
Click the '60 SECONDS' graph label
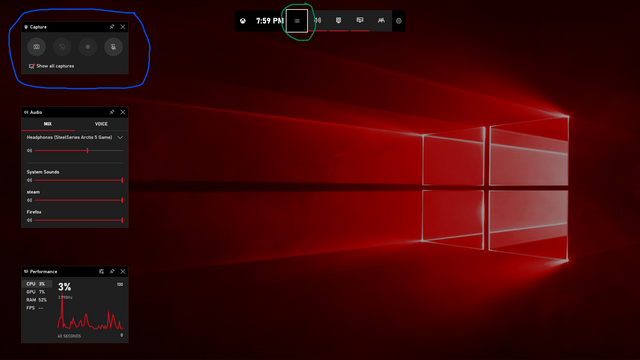tap(69, 336)
